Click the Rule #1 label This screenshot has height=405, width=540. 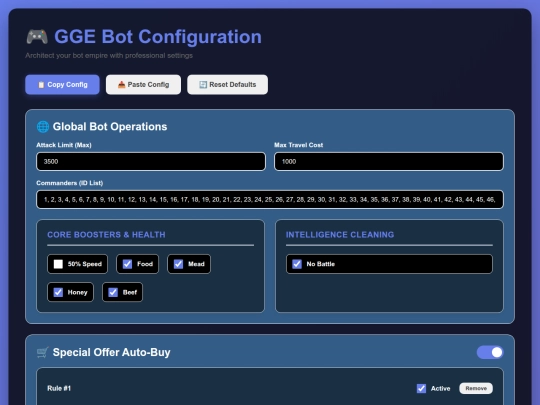click(x=59, y=388)
